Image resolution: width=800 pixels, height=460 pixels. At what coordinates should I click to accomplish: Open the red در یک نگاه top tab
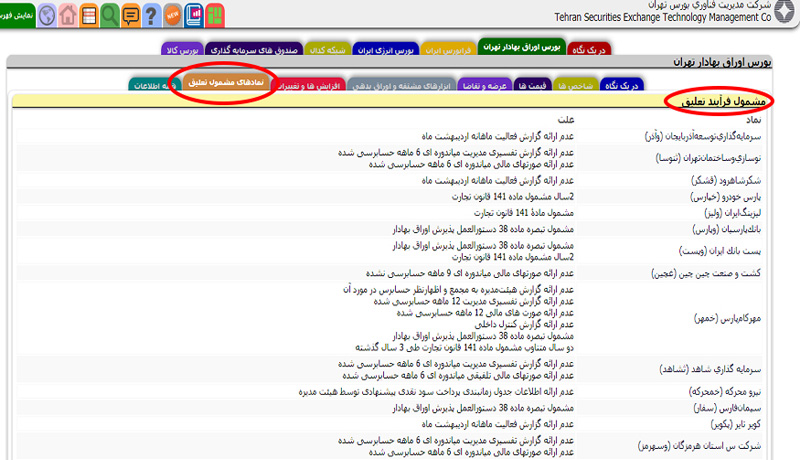coord(589,49)
